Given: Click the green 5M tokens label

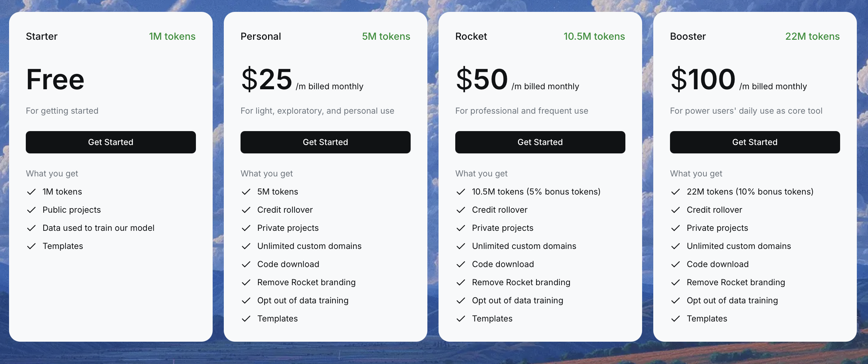Looking at the screenshot, I should tap(386, 36).
